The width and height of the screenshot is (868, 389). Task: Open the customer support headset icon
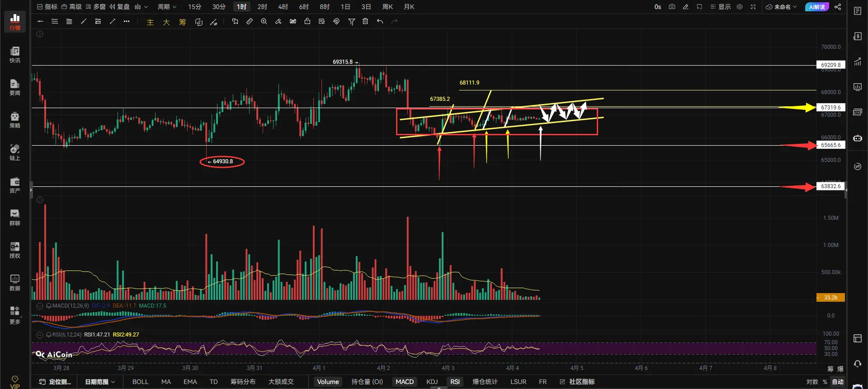857,363
